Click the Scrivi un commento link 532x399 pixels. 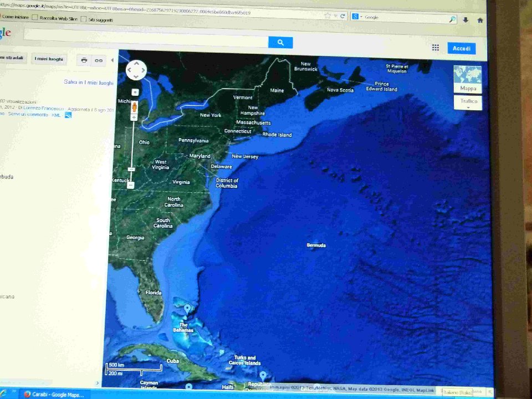28,114
